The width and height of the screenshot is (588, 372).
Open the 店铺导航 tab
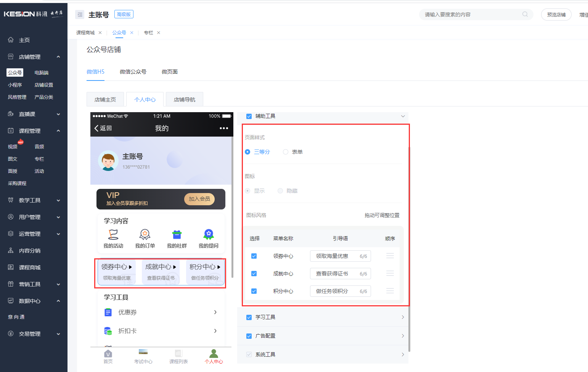click(184, 99)
